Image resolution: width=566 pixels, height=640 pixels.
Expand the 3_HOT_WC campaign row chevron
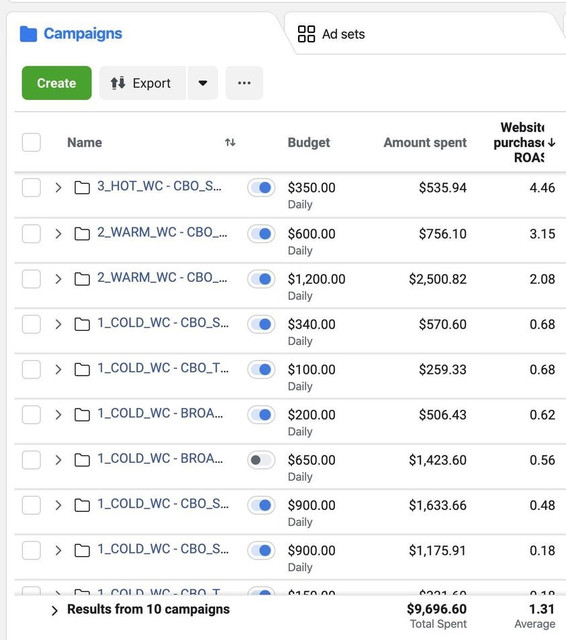click(58, 188)
